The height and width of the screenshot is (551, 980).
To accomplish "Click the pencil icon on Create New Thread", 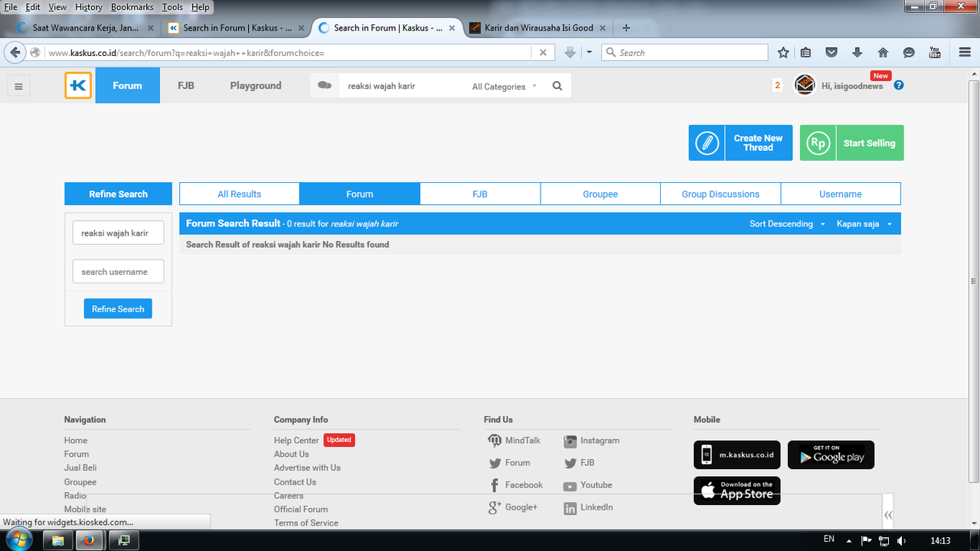I will tap(707, 143).
